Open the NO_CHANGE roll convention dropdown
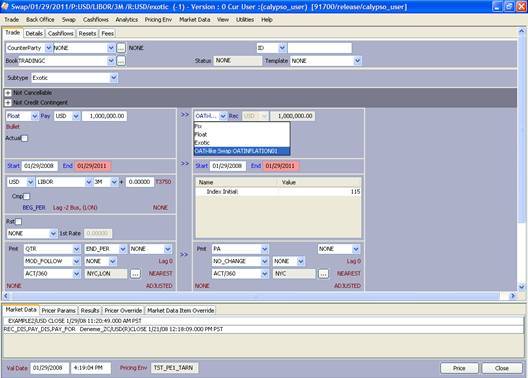 coord(265,261)
